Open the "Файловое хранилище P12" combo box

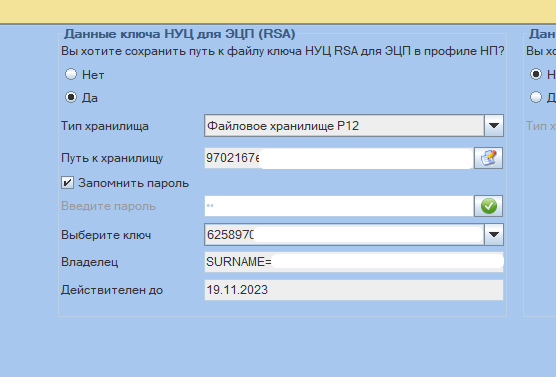tap(354, 126)
